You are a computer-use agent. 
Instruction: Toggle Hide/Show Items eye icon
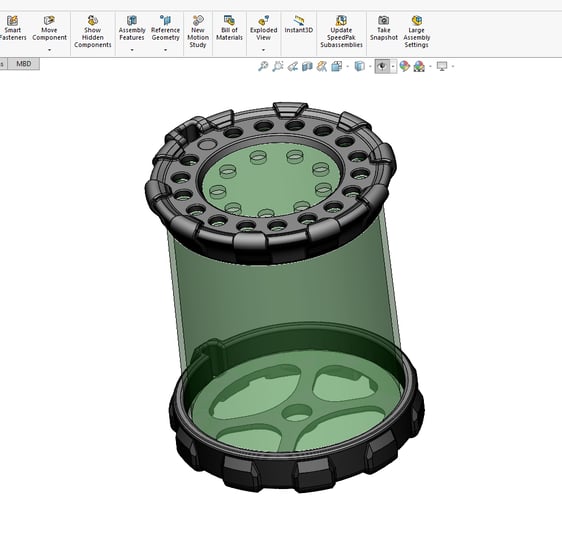pos(382,66)
